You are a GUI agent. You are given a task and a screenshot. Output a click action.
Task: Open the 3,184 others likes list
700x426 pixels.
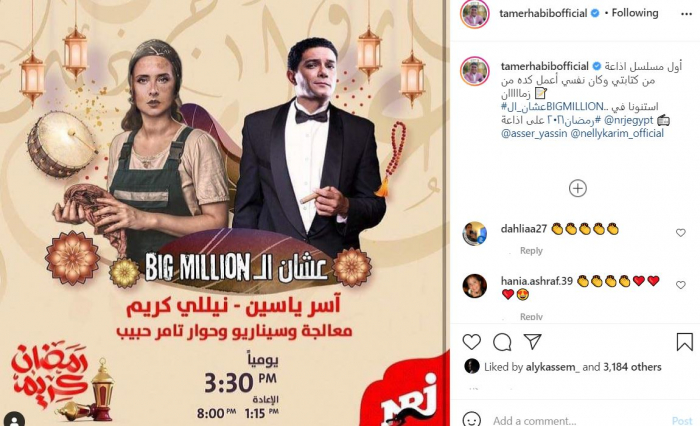[632, 367]
